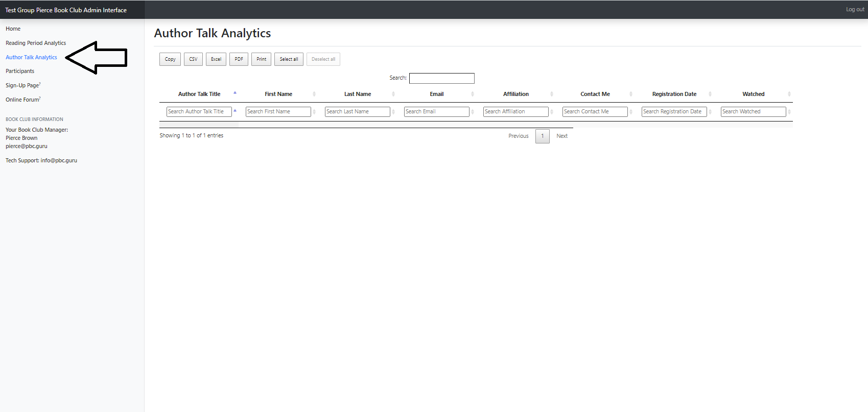The image size is (868, 412).
Task: Open the Online Forum link
Action: click(x=22, y=100)
